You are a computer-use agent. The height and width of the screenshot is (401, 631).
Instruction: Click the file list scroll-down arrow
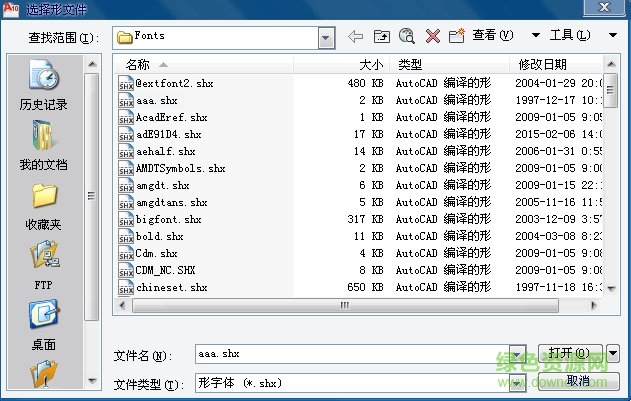[611, 288]
